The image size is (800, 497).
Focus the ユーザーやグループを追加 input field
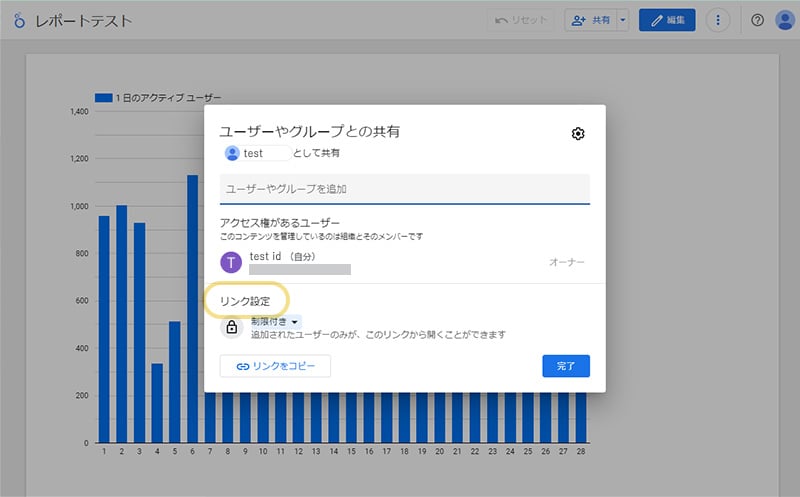click(x=405, y=189)
